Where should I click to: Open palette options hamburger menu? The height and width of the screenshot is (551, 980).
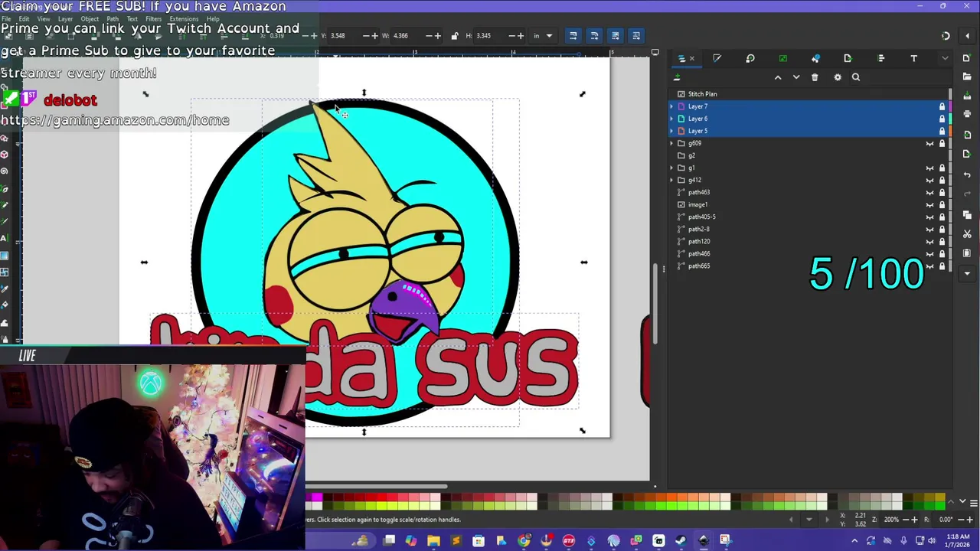973,502
